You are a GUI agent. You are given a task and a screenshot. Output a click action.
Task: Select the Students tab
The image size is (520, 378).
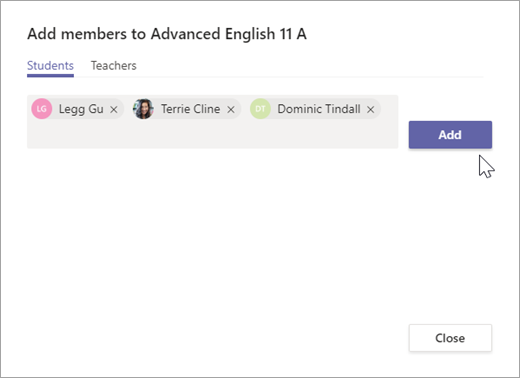tap(50, 66)
